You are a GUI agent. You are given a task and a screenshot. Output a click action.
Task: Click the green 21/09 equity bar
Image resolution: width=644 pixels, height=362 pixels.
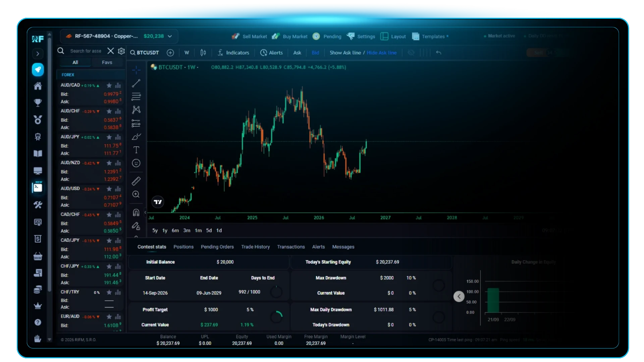click(493, 300)
